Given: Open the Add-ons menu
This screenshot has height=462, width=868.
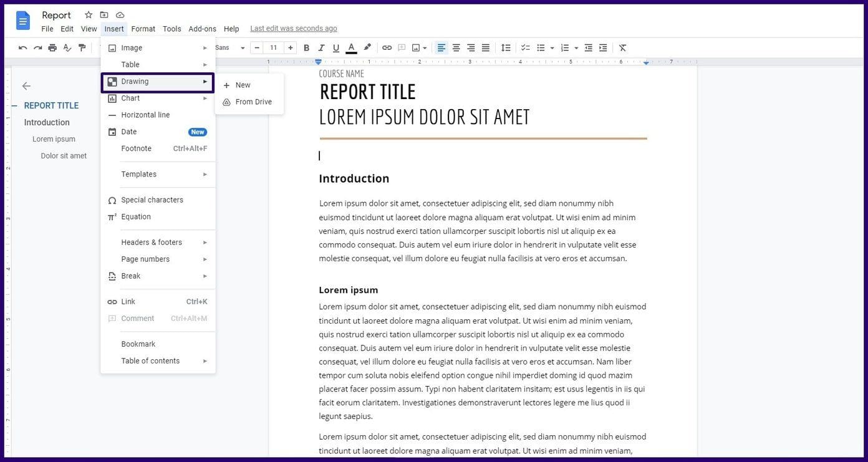Looking at the screenshot, I should (202, 29).
